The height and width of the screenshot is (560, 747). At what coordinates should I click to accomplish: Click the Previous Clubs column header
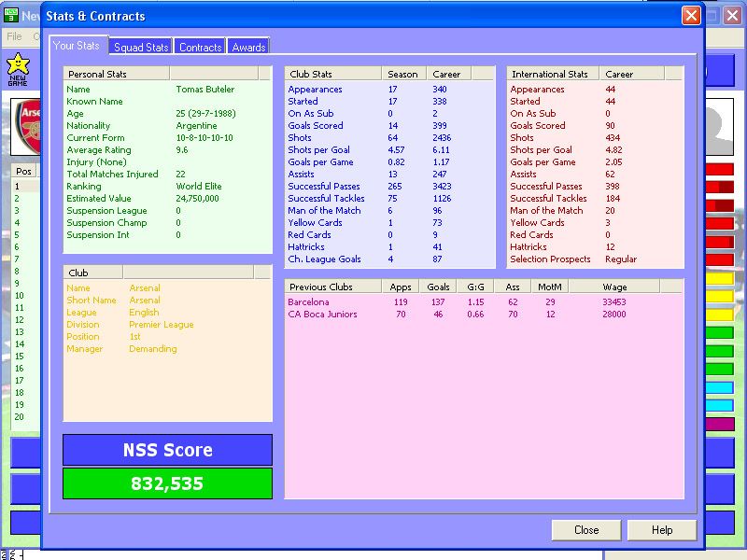331,287
